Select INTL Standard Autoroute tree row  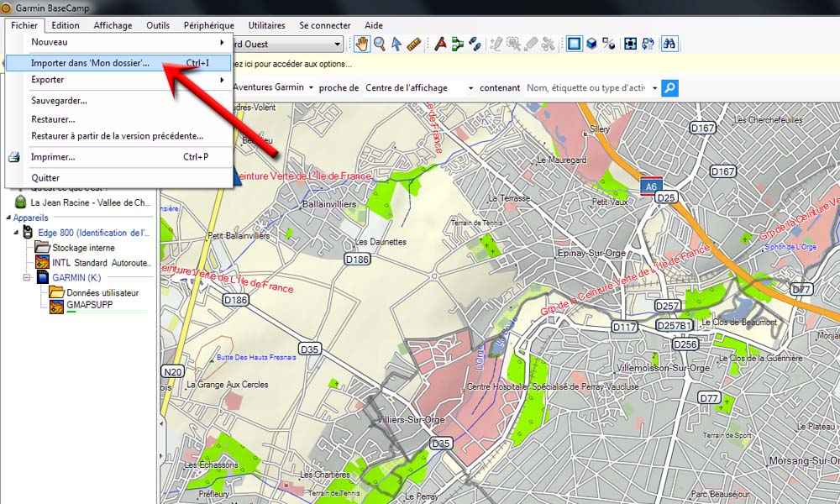(102, 262)
